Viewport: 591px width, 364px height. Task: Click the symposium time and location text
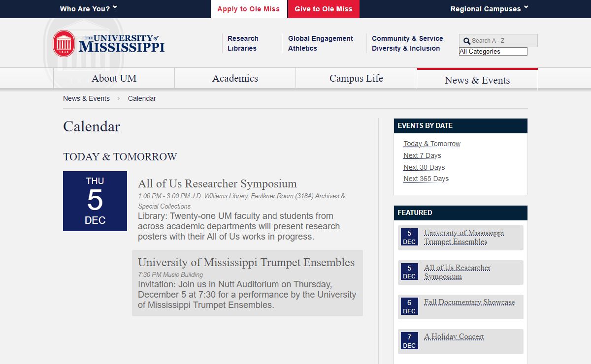point(241,201)
